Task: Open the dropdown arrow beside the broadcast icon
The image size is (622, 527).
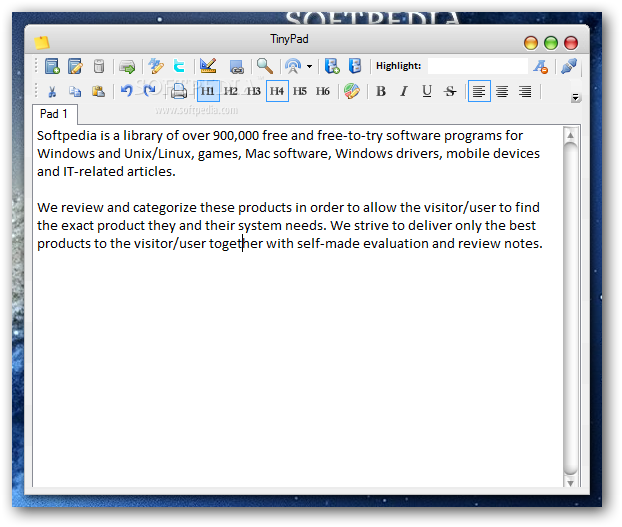Action: (309, 67)
